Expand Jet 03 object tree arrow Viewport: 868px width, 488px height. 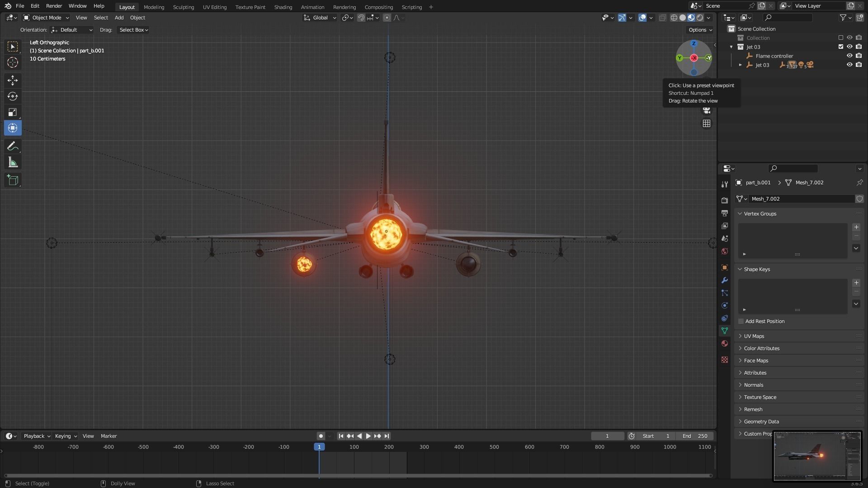point(740,65)
